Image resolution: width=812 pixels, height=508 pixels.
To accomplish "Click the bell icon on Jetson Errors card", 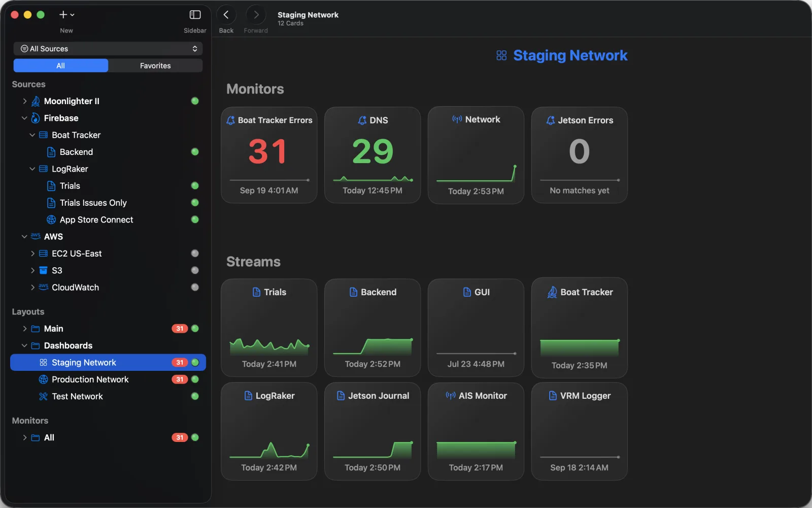I will [x=551, y=120].
